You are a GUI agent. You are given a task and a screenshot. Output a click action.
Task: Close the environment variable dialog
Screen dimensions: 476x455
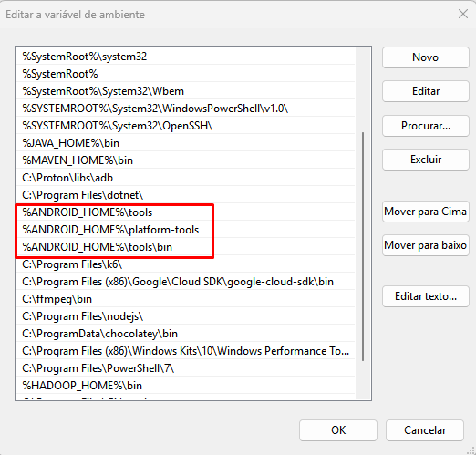[x=463, y=14]
